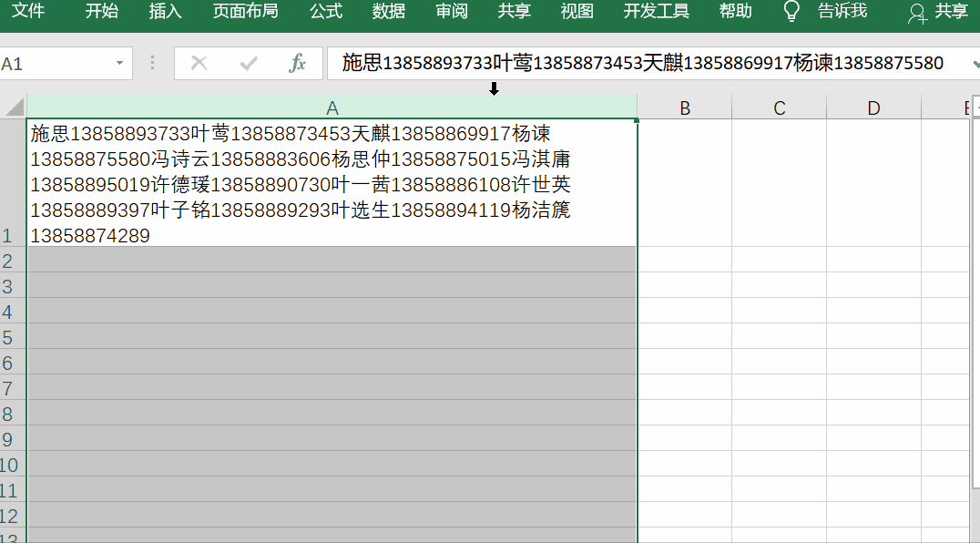
Task: Click inside the formula bar text
Action: tap(546, 64)
